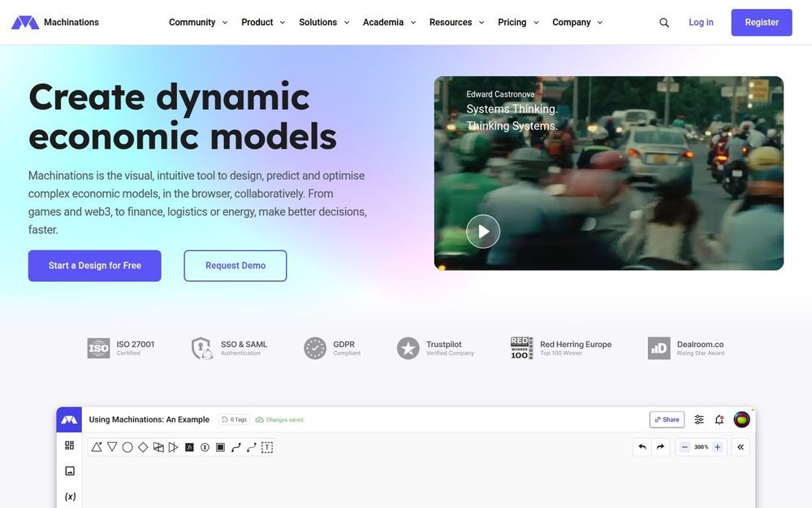812x508 pixels.
Task: Collapse the side panel double-chevron
Action: click(x=741, y=447)
